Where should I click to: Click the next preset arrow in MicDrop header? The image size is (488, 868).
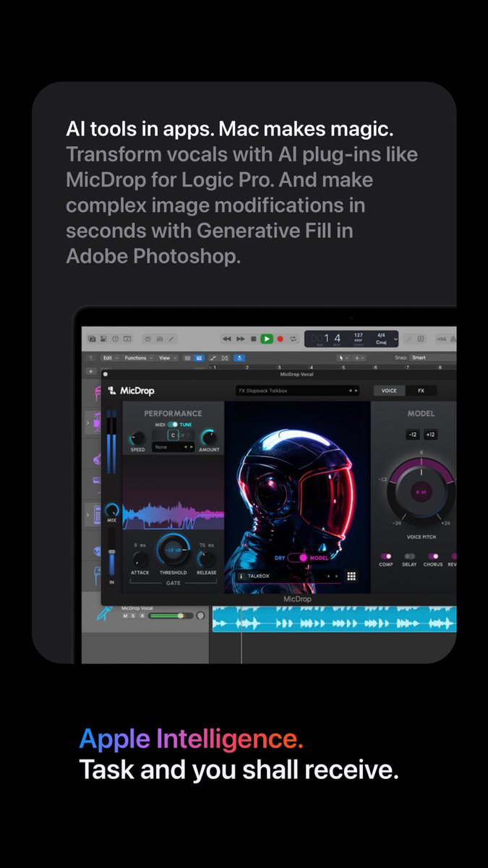click(x=356, y=391)
